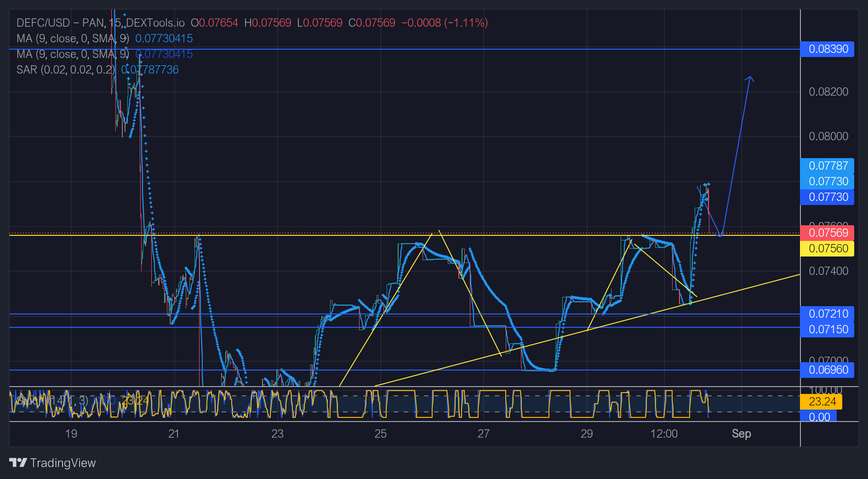Click the Stoch indicator label in the lower pane

coord(51,400)
